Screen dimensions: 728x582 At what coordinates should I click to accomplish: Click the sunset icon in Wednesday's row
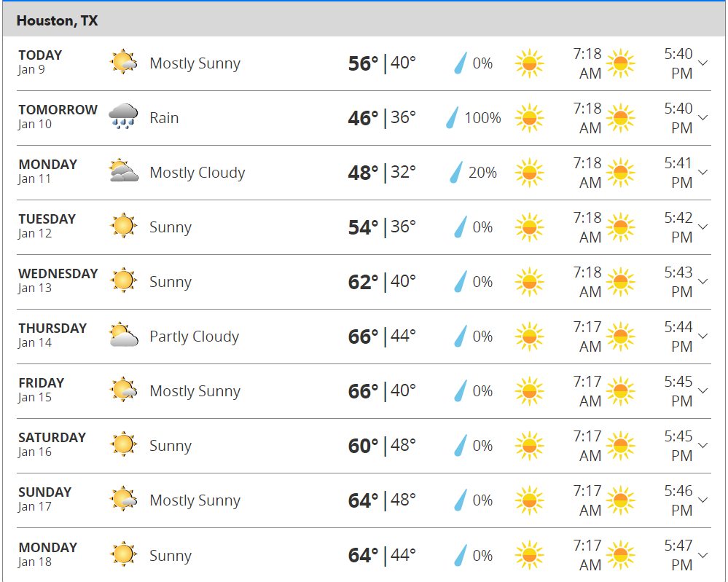pyautogui.click(x=620, y=282)
